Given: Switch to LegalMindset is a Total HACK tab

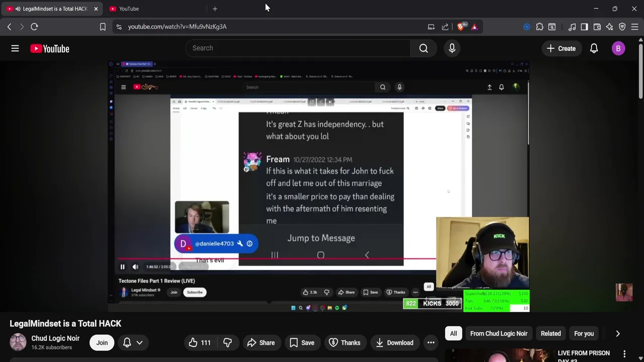Looking at the screenshot, I should click(52, 9).
